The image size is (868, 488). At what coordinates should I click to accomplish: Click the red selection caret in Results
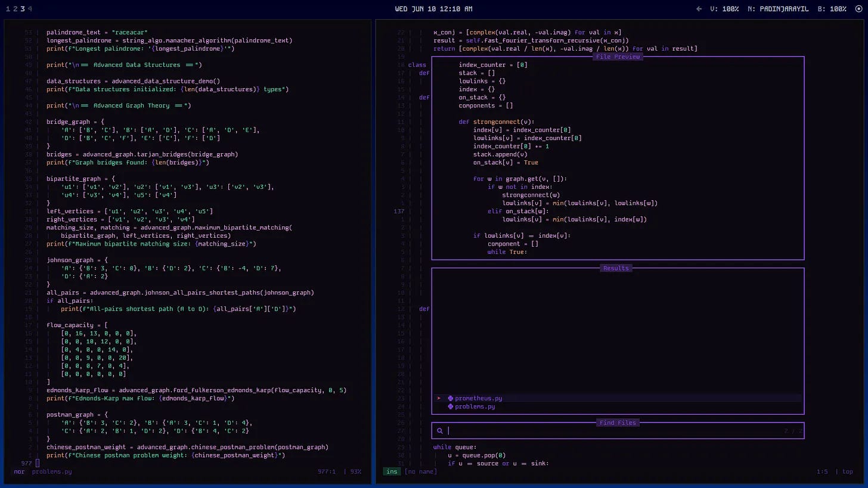(439, 399)
